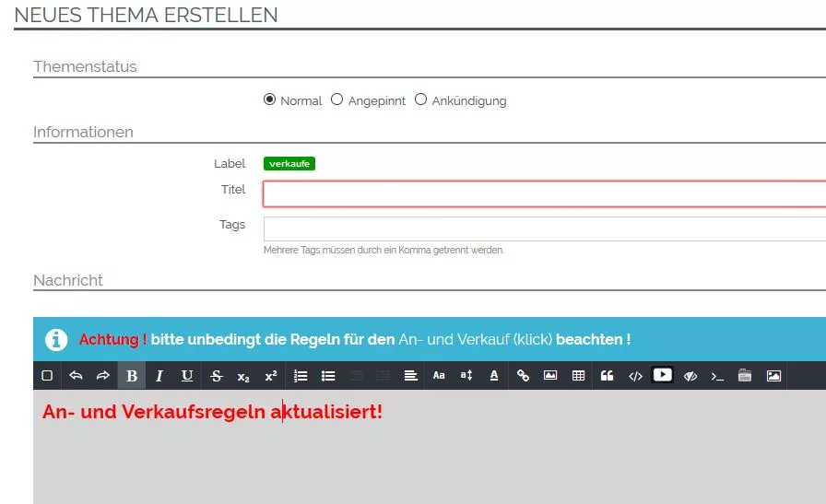Open the text alignment dropdown

(411, 376)
